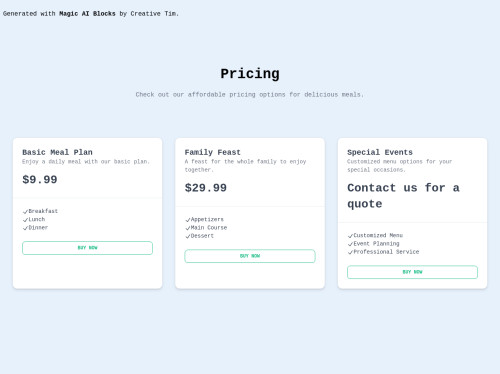Click the Pricing heading
500x374 pixels.
pyautogui.click(x=250, y=74)
